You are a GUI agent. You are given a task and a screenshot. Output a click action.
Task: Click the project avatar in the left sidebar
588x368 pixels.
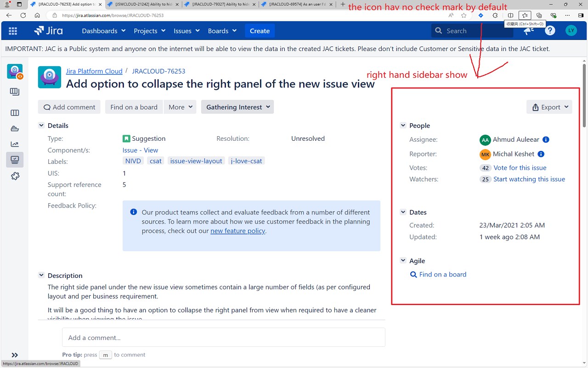click(15, 71)
